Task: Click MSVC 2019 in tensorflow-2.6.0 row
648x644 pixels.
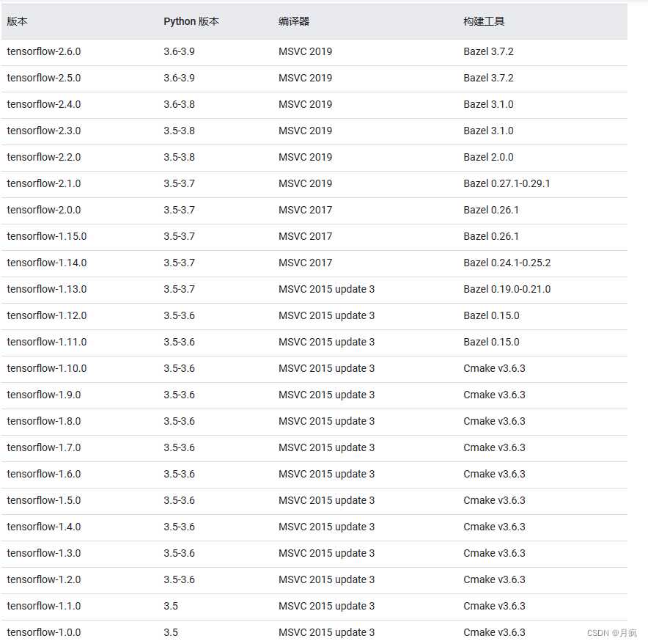Action: (x=306, y=51)
